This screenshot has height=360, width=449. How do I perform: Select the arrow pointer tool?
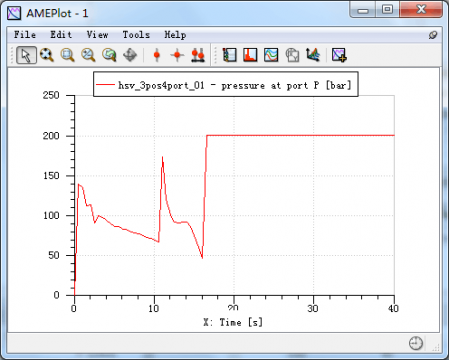pos(26,55)
